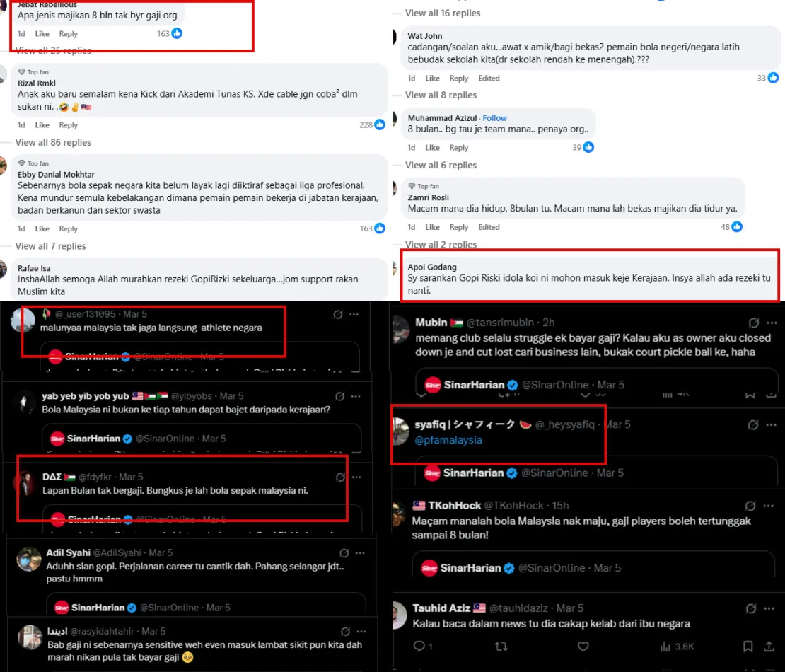Screen dimensions: 785x672
Task: Expand View all 16 replies
Action: coord(443,13)
